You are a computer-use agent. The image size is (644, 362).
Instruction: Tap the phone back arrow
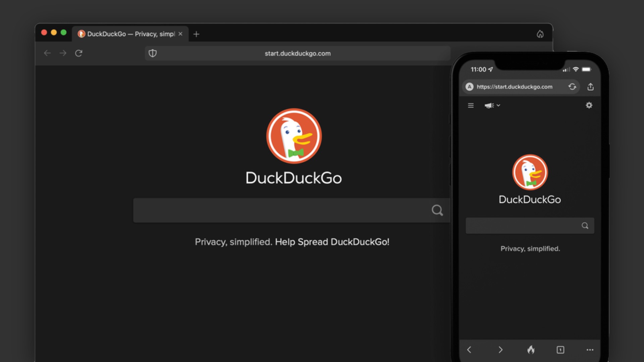[469, 350]
